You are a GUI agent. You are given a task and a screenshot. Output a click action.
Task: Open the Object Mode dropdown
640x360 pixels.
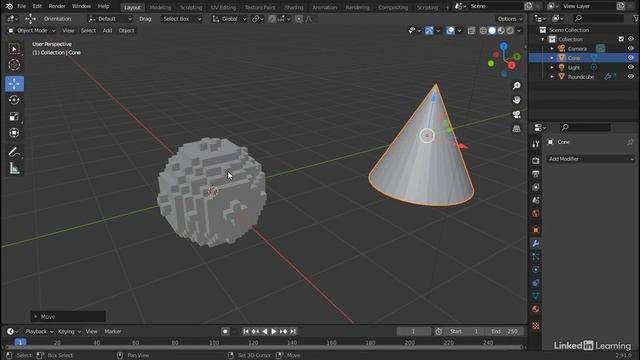click(x=31, y=31)
